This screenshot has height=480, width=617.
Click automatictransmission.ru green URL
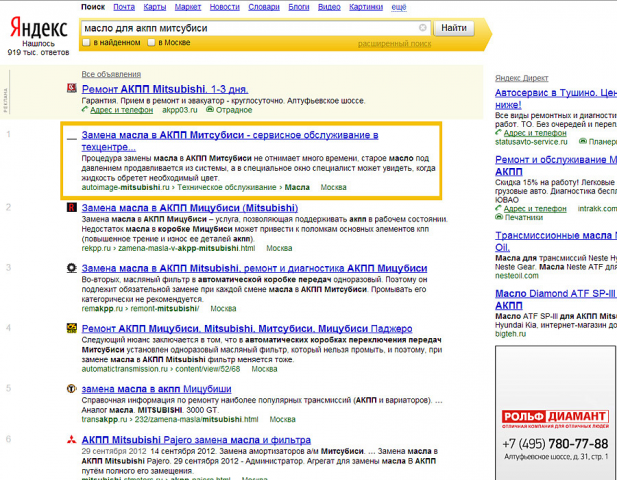click(161, 369)
